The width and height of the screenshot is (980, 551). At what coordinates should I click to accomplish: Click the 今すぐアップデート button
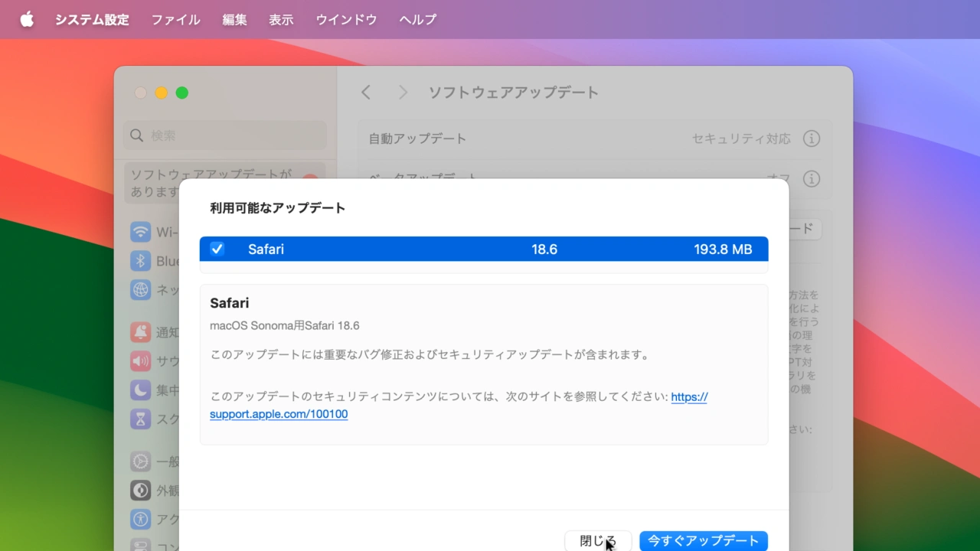click(x=703, y=540)
